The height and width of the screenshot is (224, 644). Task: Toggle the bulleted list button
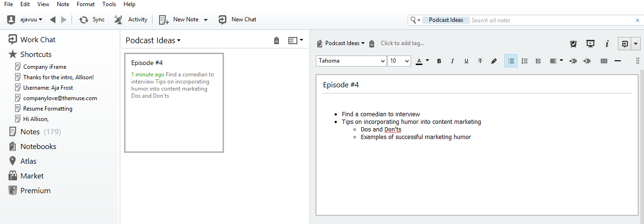tap(511, 61)
